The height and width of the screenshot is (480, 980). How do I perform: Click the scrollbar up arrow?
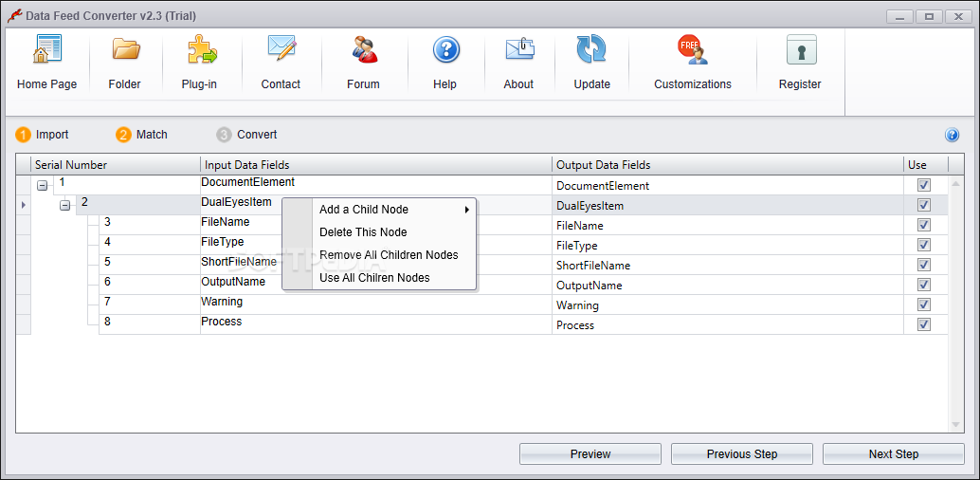955,183
